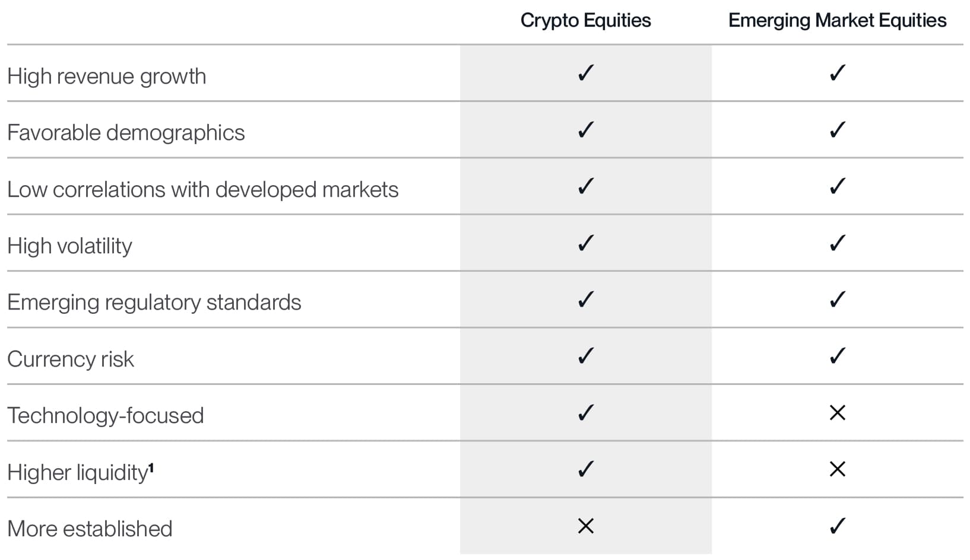The image size is (970, 560).
Task: Click the Emerging Market X for Technology-focused
Action: [x=837, y=413]
